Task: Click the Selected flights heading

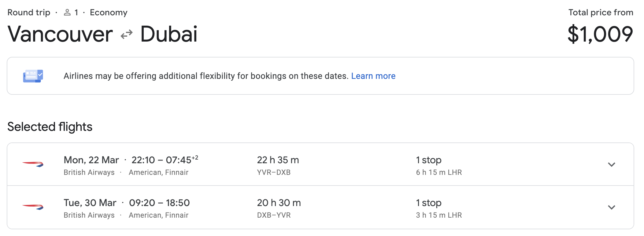Action: pos(50,127)
